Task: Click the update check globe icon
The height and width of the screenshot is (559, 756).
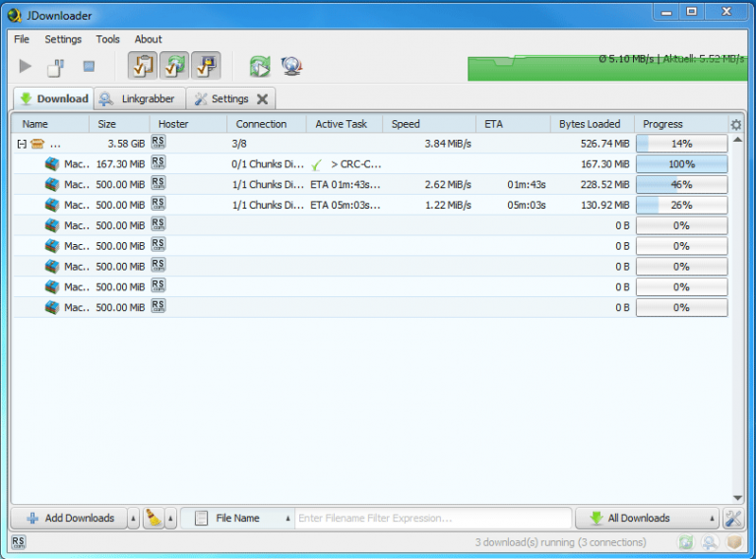Action: [291, 66]
